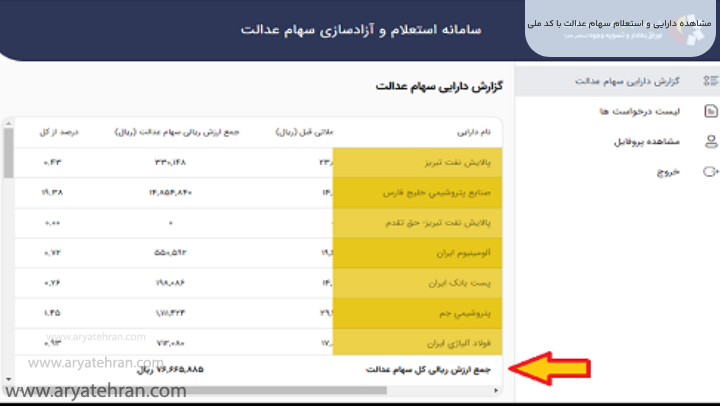720x406 pixels.
Task: Select the پالایش نفت تبریز- حق تقدم row name
Action: click(x=438, y=223)
